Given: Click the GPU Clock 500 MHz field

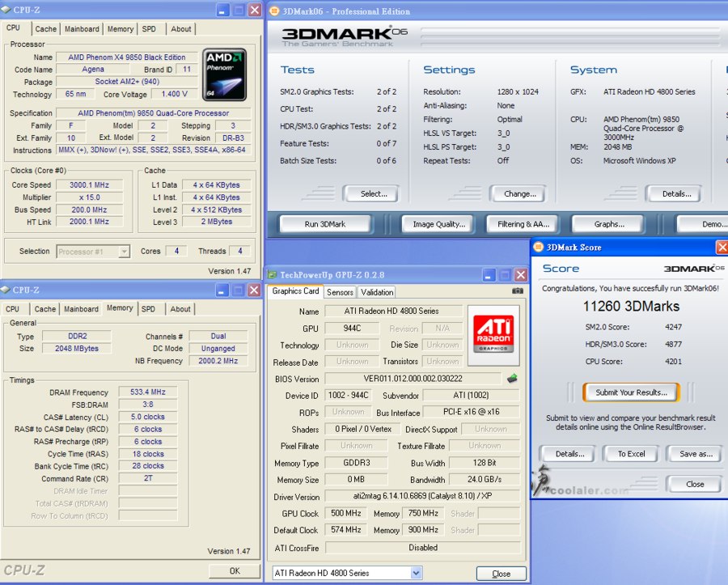Looking at the screenshot, I should coord(346,513).
